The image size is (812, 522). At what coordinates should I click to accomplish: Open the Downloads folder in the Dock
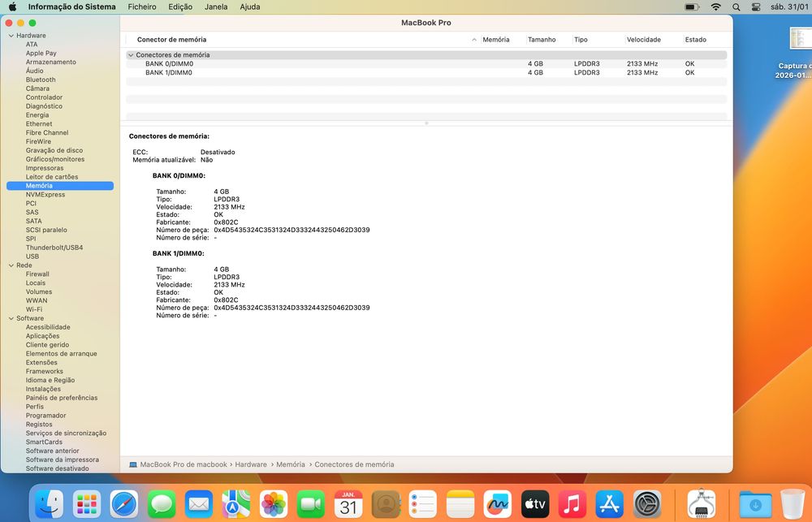coord(755,503)
